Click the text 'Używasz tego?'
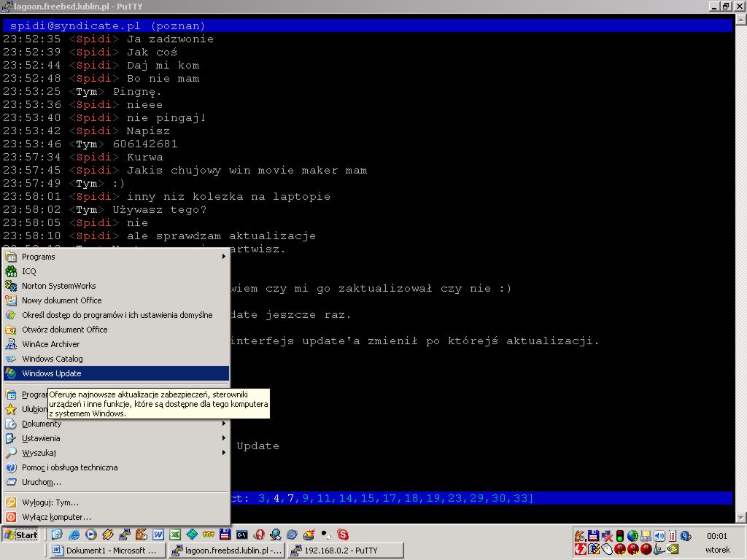The image size is (747, 560). (160, 209)
